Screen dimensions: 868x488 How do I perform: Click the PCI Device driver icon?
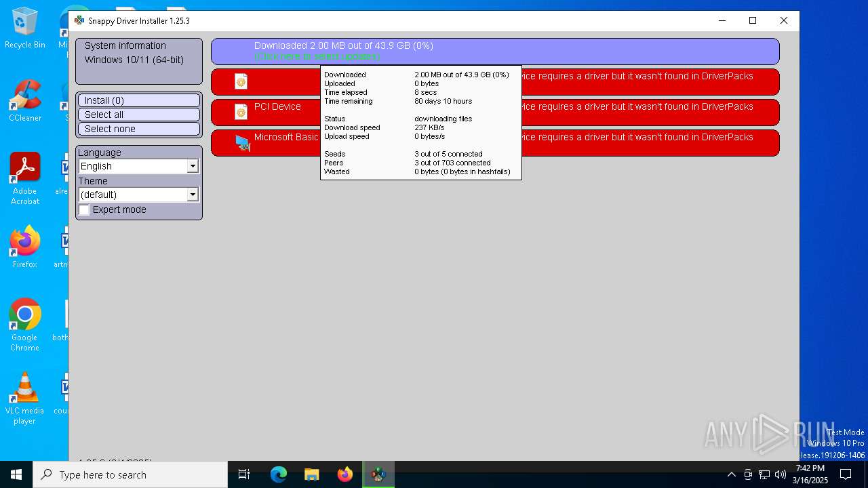point(241,112)
